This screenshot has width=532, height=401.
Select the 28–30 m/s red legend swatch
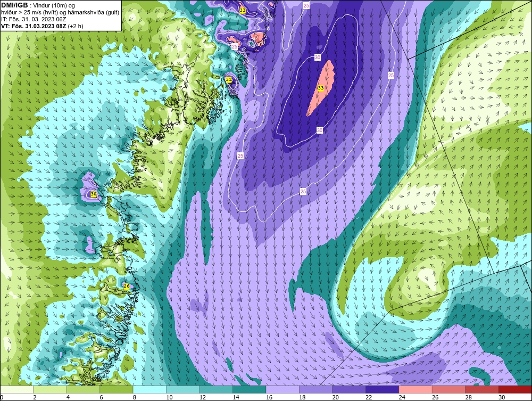click(x=482, y=389)
